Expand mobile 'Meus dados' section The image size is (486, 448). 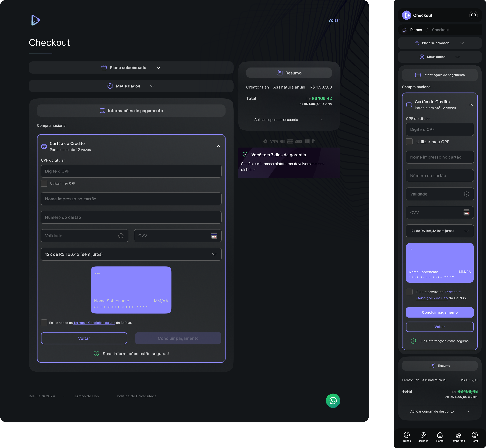pyautogui.click(x=440, y=57)
